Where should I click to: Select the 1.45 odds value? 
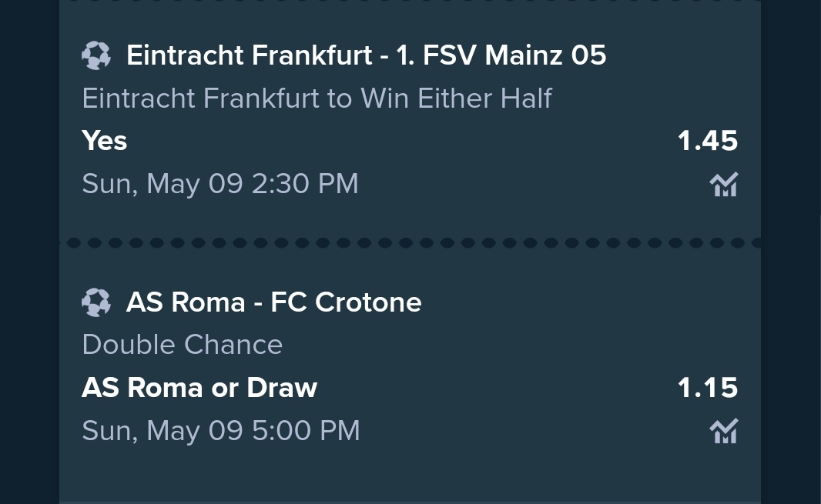(707, 141)
